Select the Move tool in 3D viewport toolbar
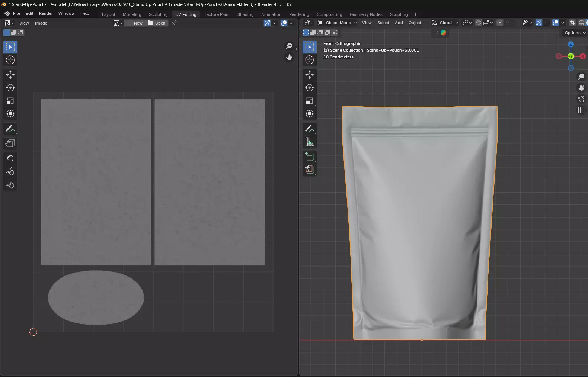 tap(310, 75)
